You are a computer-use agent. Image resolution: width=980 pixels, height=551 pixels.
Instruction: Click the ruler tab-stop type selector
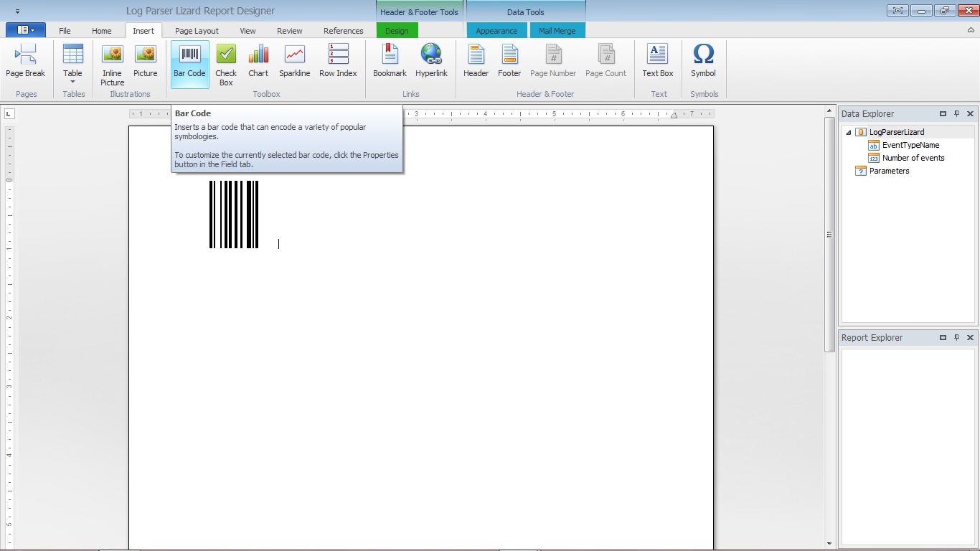[x=9, y=113]
